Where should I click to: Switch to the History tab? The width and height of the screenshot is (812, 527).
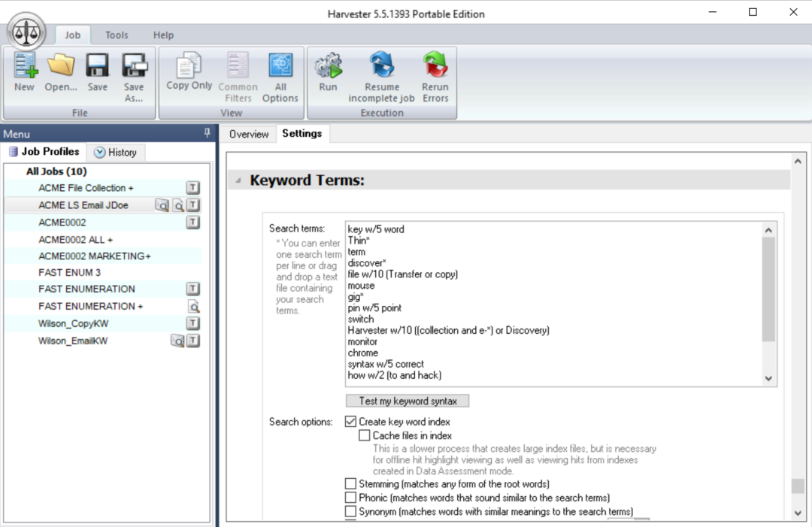coord(116,152)
